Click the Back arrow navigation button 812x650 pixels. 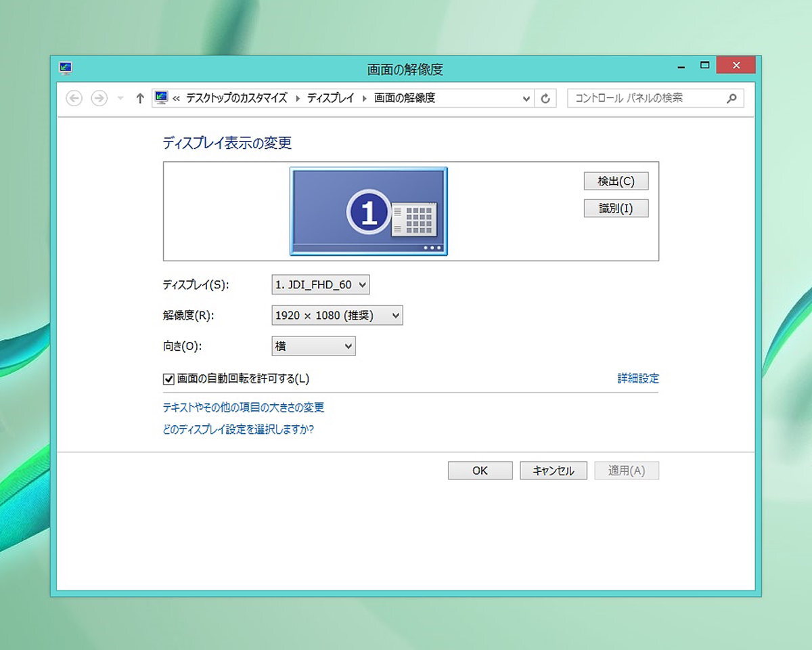coord(74,98)
